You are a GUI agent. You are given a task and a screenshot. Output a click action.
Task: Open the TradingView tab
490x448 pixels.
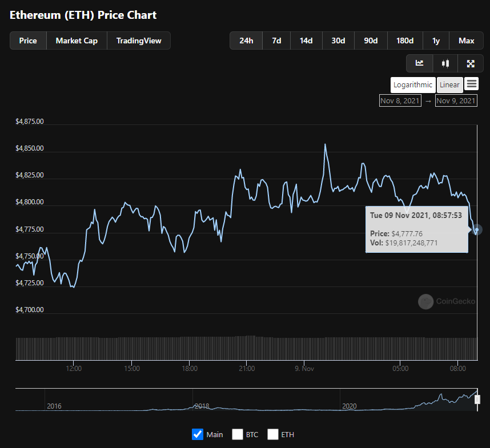[139, 41]
